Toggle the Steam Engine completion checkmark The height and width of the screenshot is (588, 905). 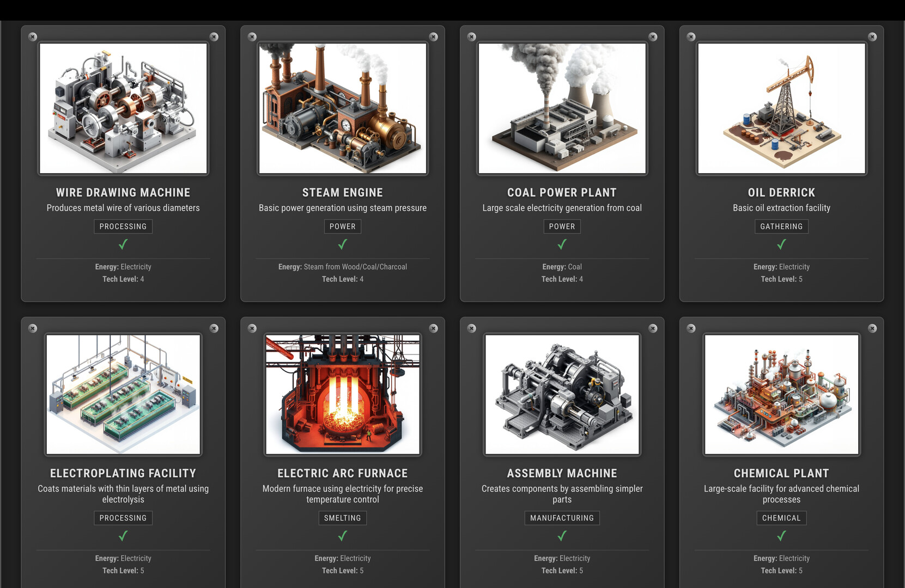point(342,244)
